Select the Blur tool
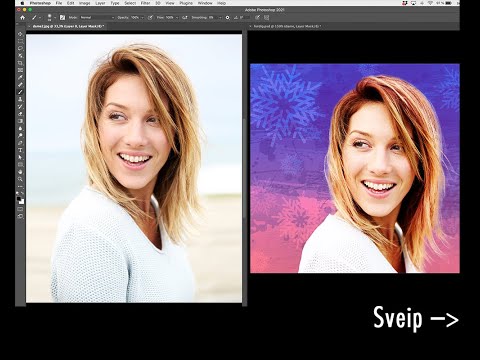 20,128
